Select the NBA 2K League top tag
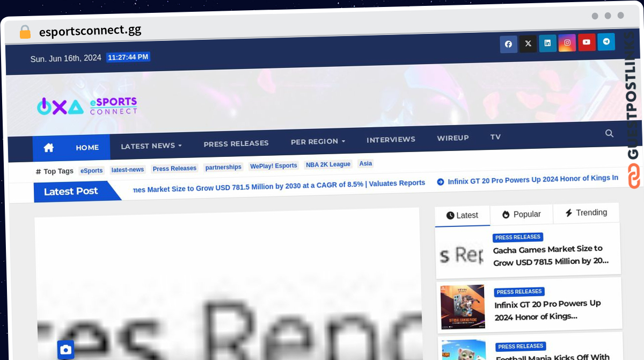The image size is (644, 360). (327, 164)
